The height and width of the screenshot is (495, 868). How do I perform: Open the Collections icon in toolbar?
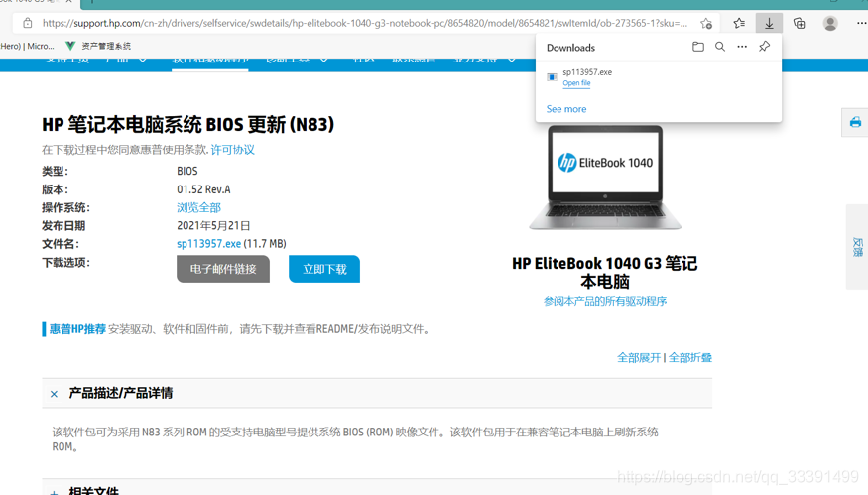pyautogui.click(x=799, y=23)
